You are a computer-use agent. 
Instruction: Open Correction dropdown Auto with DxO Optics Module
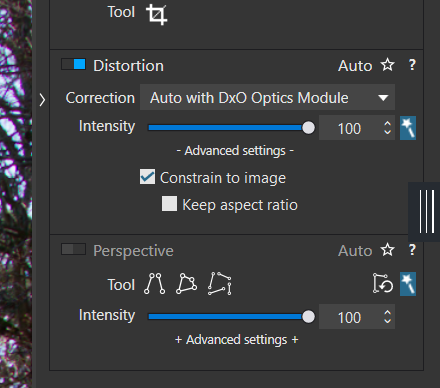(267, 97)
